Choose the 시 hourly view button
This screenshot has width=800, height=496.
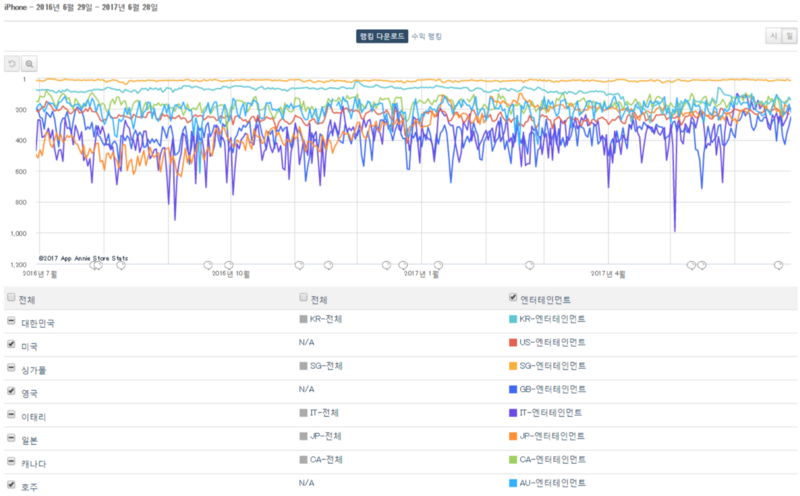pyautogui.click(x=773, y=36)
